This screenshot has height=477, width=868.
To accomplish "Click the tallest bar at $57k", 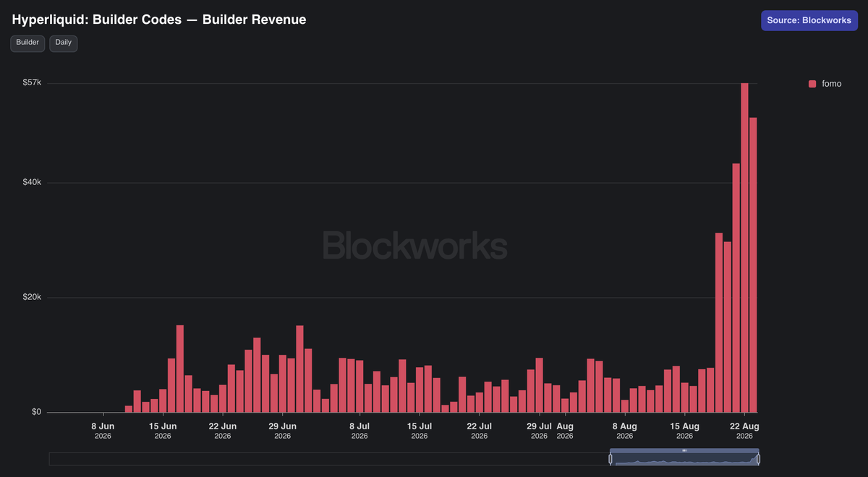I will [744, 248].
